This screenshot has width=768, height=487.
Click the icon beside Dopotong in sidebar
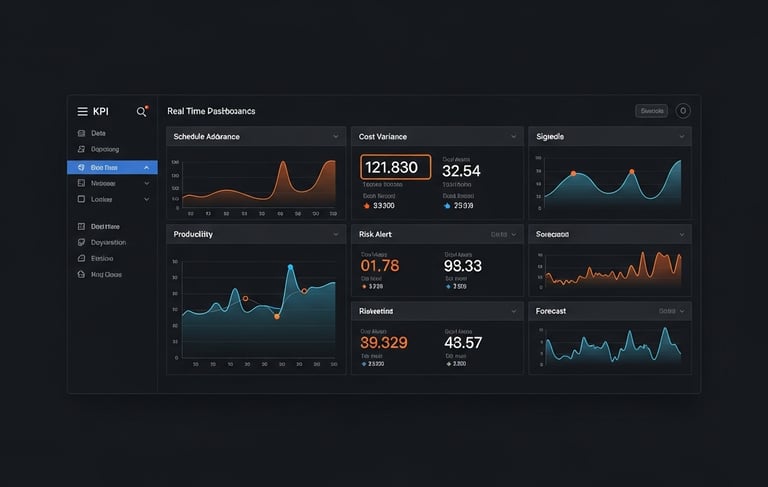[x=81, y=149]
